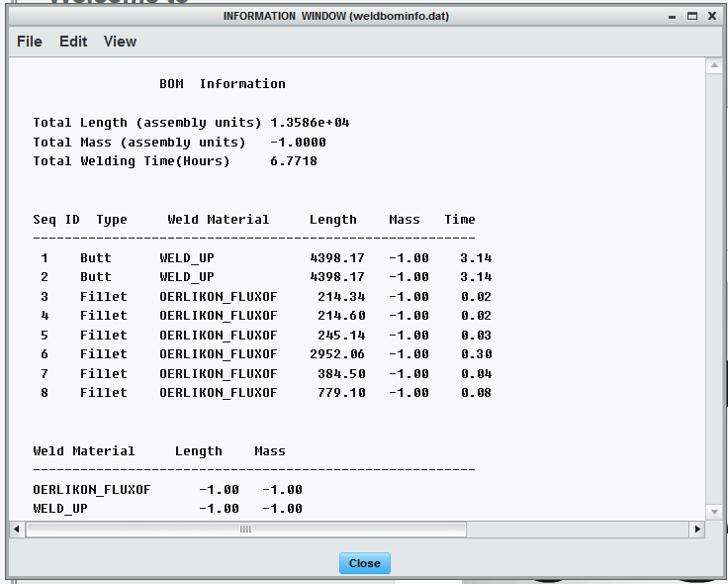Open the File menu

coord(30,42)
